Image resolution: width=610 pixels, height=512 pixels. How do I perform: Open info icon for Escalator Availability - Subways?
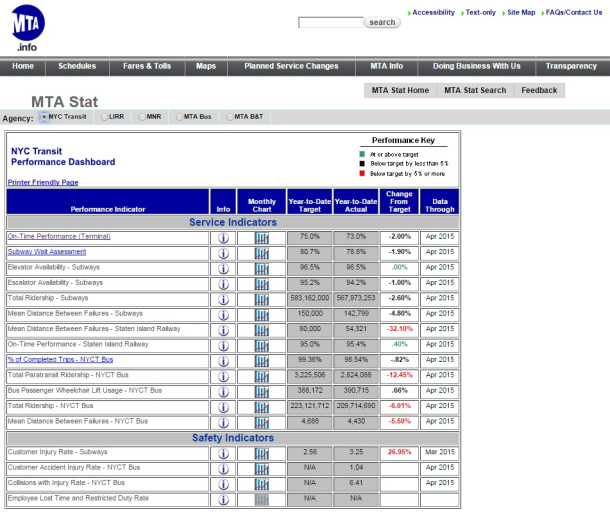[x=223, y=284]
